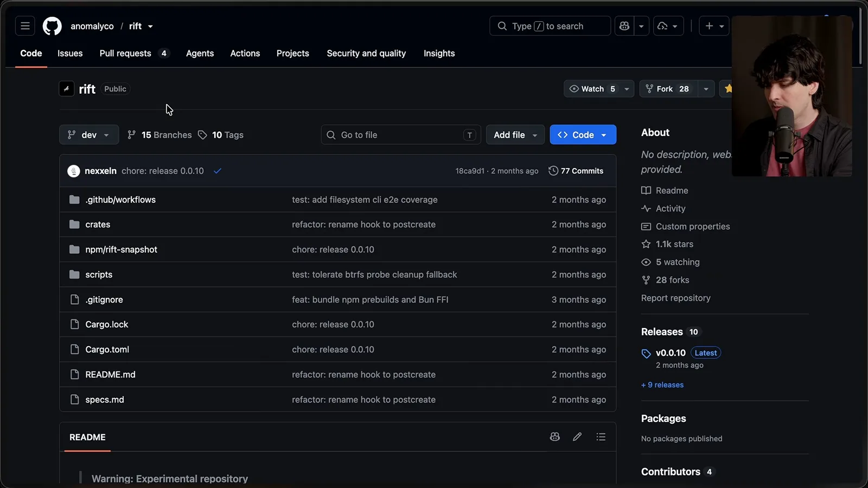Open the Security and quality tab
The image size is (868, 488).
pos(366,53)
